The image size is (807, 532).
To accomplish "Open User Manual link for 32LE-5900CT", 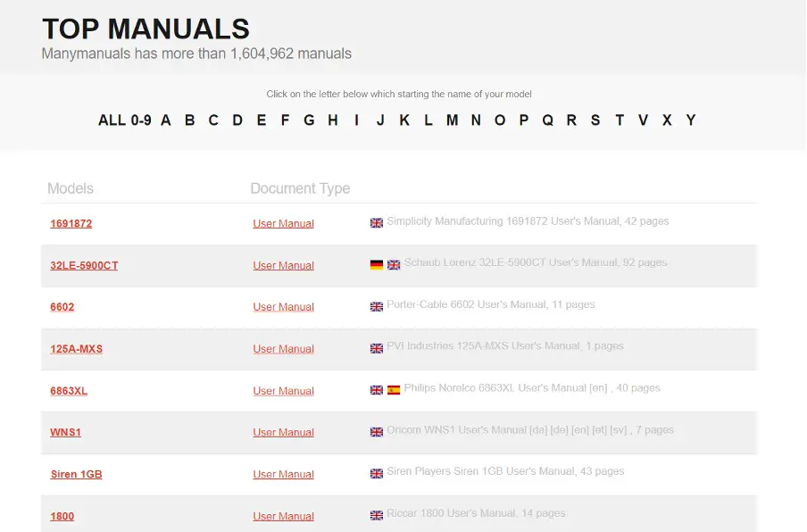I will pos(284,265).
